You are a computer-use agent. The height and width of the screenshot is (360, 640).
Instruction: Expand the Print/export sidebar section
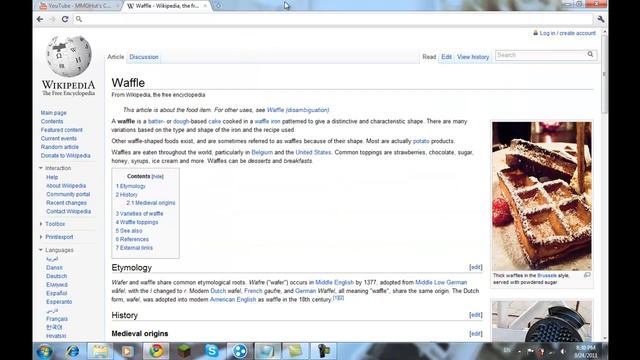click(x=41, y=237)
